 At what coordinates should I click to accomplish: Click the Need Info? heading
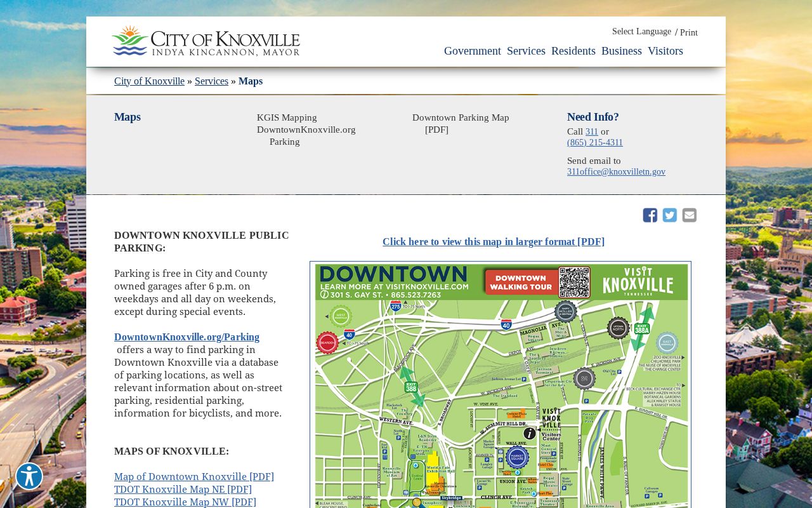(x=593, y=117)
